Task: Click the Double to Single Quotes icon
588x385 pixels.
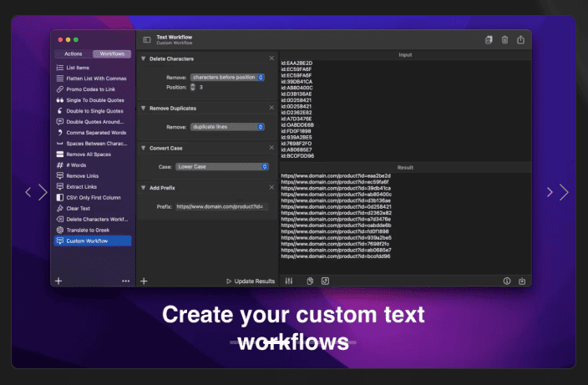Action: 59,111
